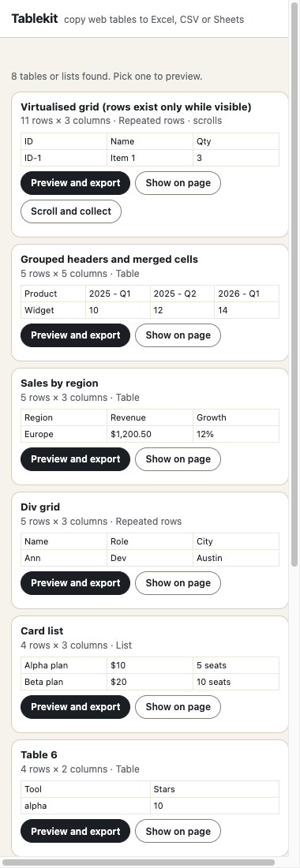Click the Role column header

tap(150, 542)
